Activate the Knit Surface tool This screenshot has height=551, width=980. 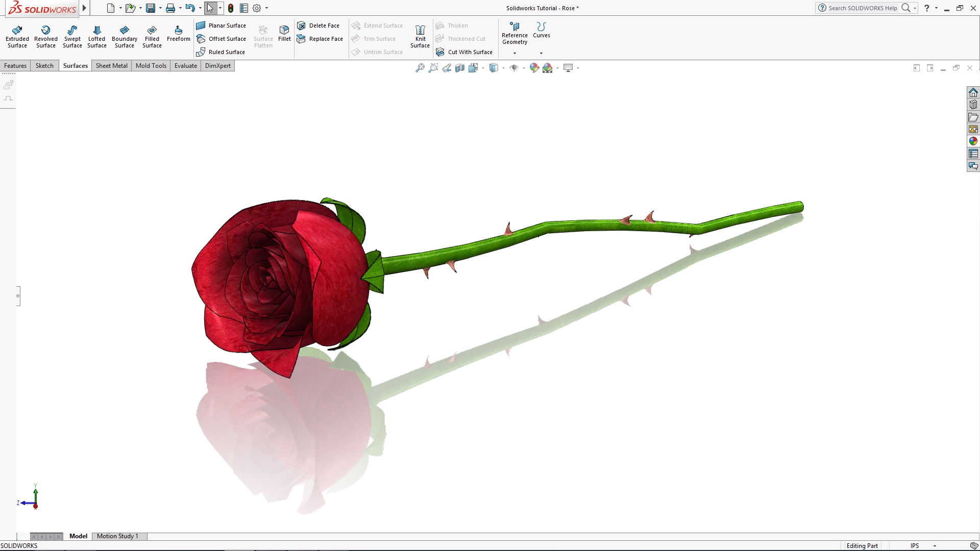(420, 37)
